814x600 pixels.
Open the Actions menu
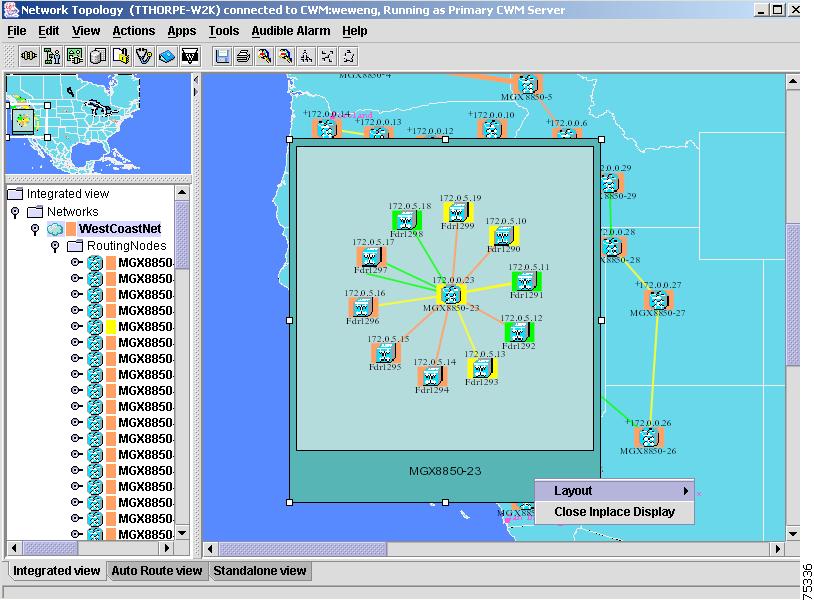pos(133,31)
